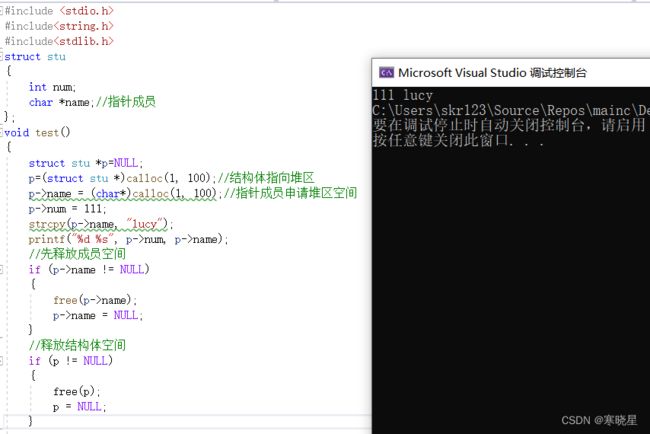
Task: Click the comment //先释放成员空间
Action: (x=77, y=254)
